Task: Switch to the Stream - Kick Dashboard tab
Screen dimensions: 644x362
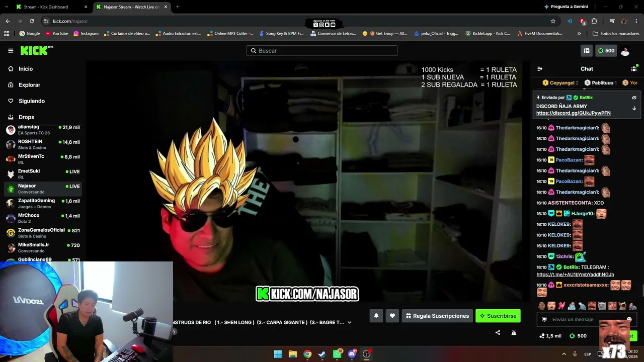Action: click(x=46, y=7)
